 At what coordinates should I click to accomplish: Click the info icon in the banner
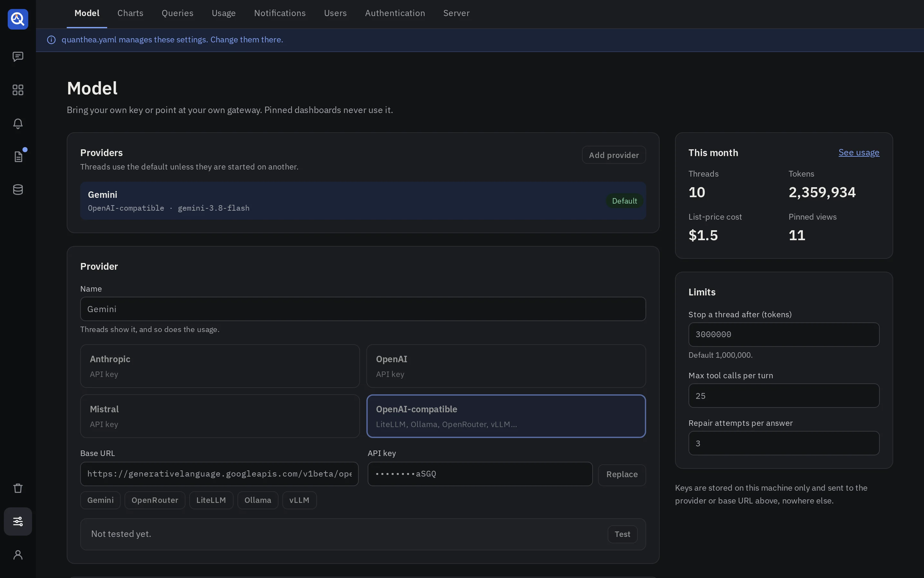click(51, 40)
